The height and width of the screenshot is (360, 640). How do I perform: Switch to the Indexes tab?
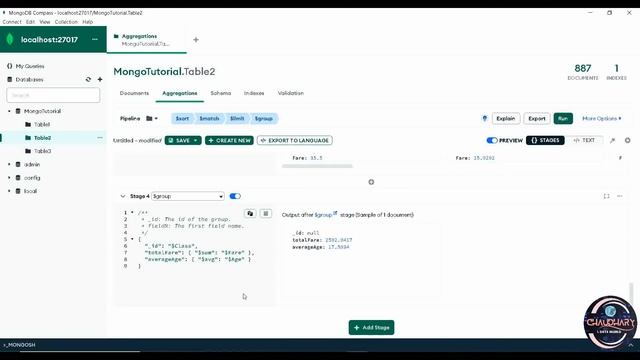tap(254, 93)
